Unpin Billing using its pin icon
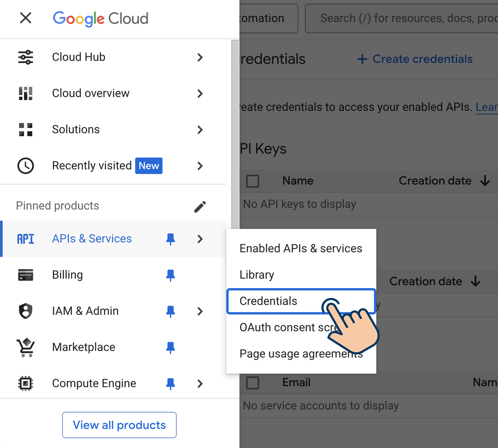498x448 pixels. coord(170,275)
